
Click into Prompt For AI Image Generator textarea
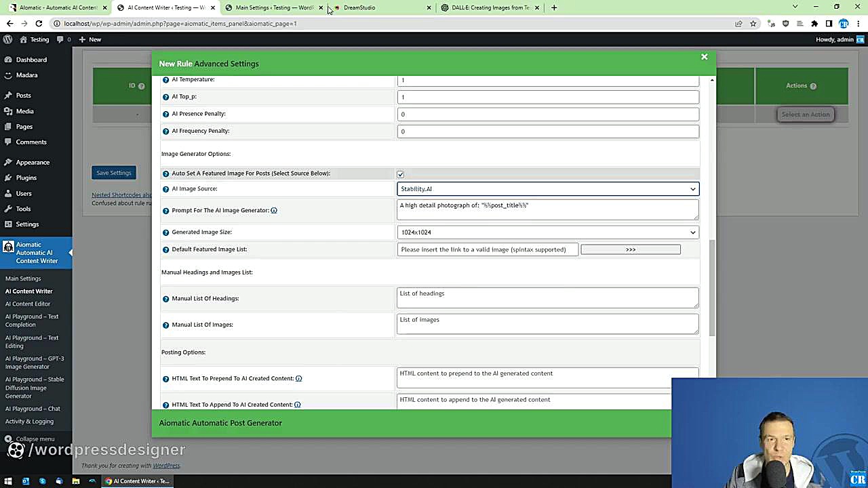548,209
